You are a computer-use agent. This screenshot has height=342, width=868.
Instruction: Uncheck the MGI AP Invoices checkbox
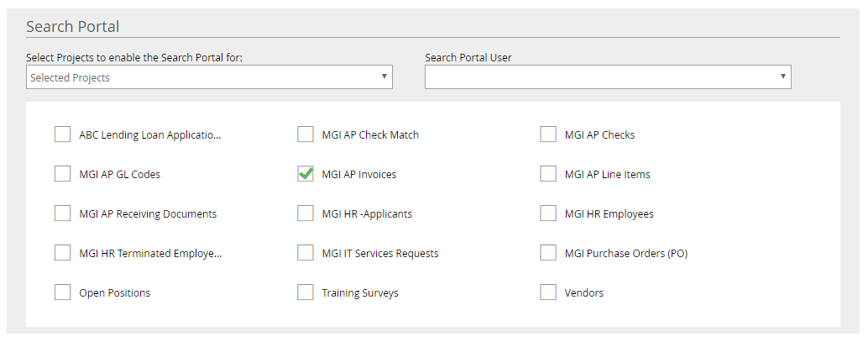(x=306, y=174)
